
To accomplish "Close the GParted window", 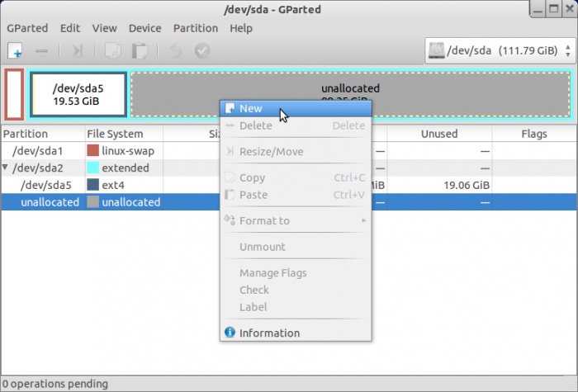I will (x=570, y=9).
